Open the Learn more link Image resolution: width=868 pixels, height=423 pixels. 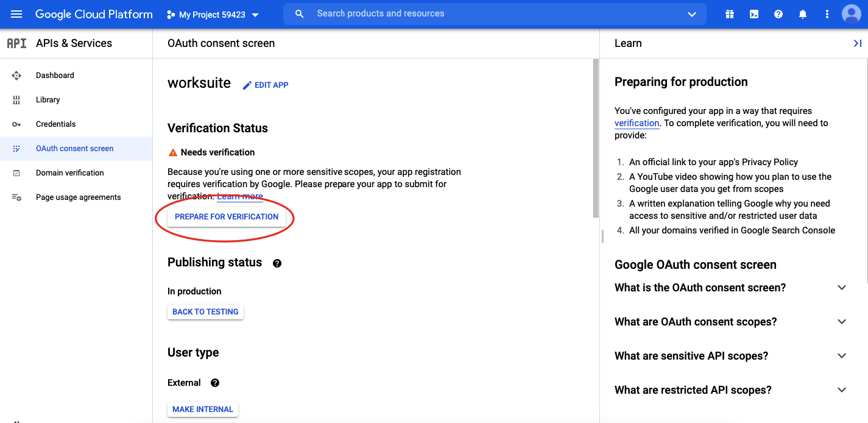(x=240, y=197)
